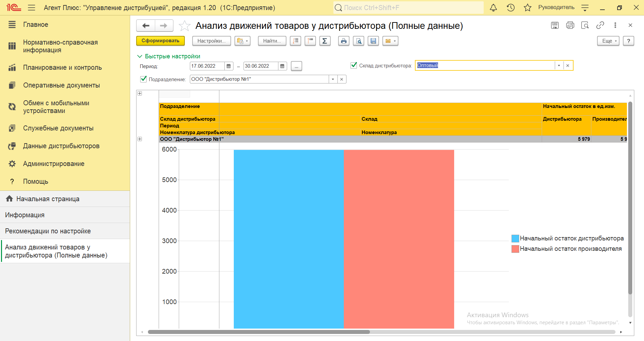Viewport: 644px width, 341px height.
Task: Open calendar for start date 17.06.2022
Action: (x=229, y=66)
